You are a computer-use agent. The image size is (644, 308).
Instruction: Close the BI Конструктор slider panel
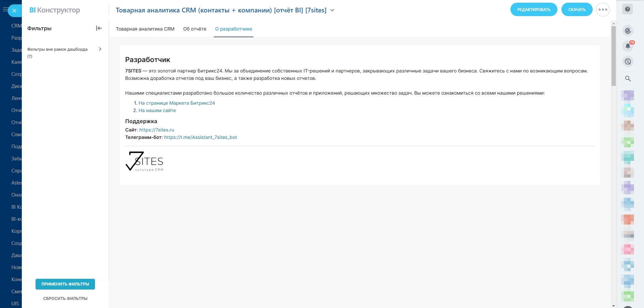point(14,11)
